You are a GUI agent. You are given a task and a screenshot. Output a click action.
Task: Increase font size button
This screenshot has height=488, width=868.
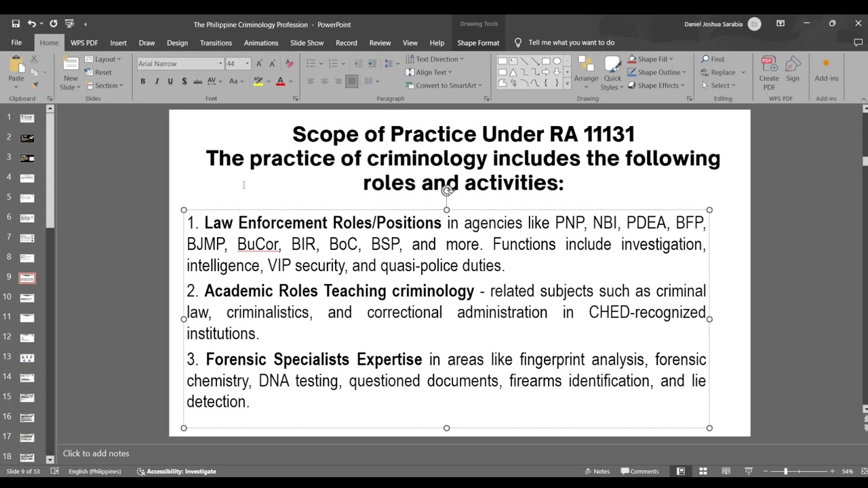[260, 64]
